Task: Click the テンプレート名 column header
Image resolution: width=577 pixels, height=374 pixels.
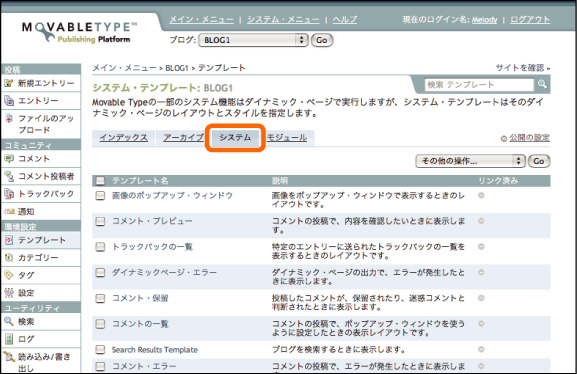Action: (x=140, y=181)
